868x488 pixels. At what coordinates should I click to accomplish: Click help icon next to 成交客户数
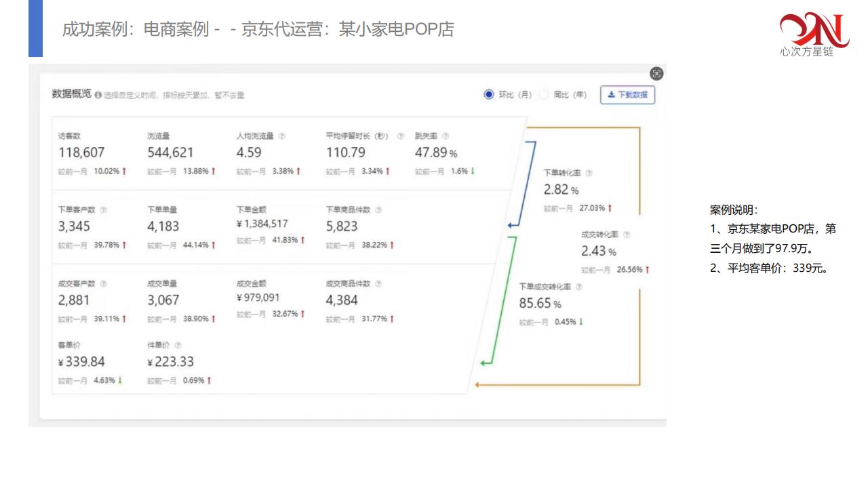tap(104, 284)
